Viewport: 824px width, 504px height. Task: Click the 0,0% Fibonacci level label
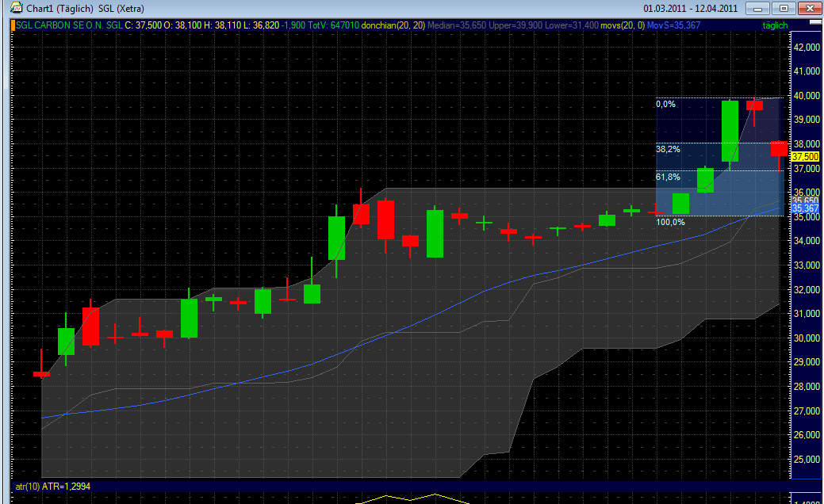(x=665, y=104)
